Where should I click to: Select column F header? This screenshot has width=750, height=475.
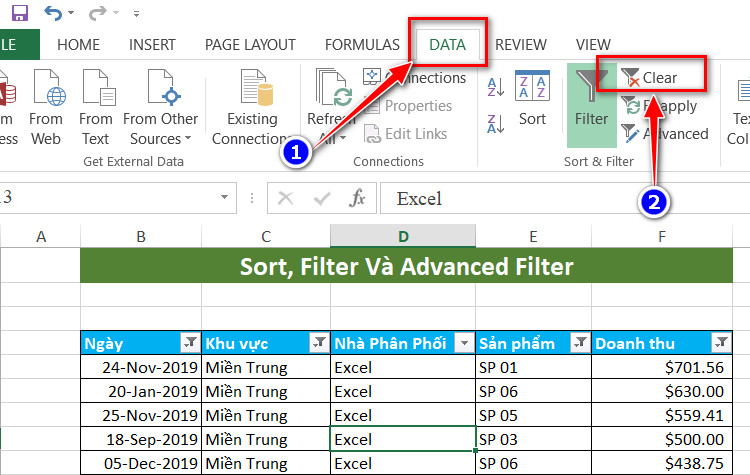[x=662, y=236]
